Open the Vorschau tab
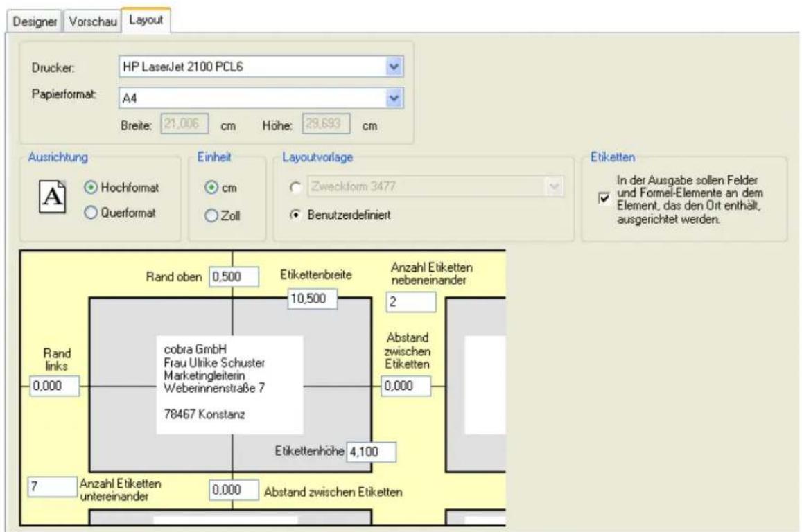The width and height of the screenshot is (802, 532). [93, 21]
